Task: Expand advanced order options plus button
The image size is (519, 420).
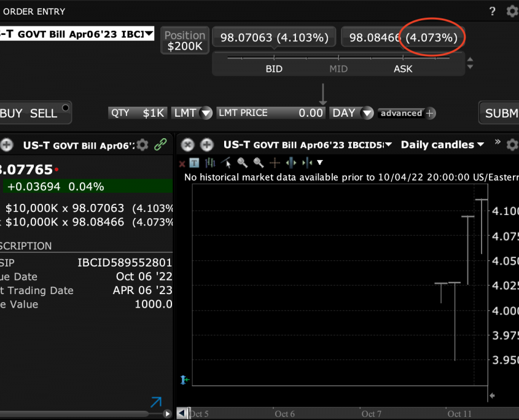Action: click(431, 113)
